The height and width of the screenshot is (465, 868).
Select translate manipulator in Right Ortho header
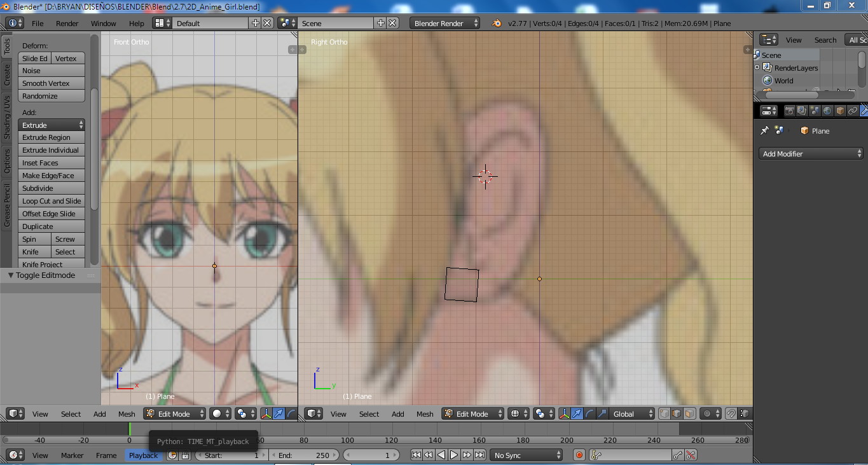click(x=577, y=413)
